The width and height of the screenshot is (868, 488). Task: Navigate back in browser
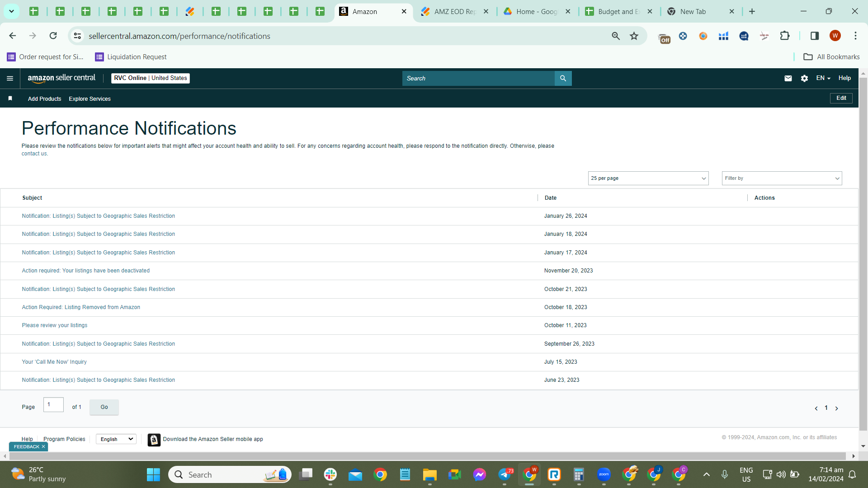pos(13,36)
